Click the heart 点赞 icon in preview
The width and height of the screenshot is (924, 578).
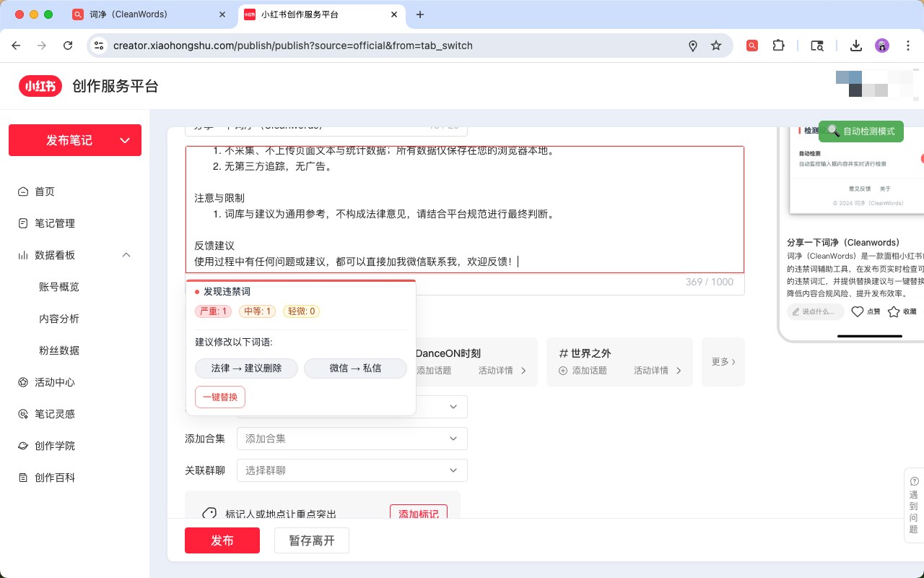click(x=858, y=311)
